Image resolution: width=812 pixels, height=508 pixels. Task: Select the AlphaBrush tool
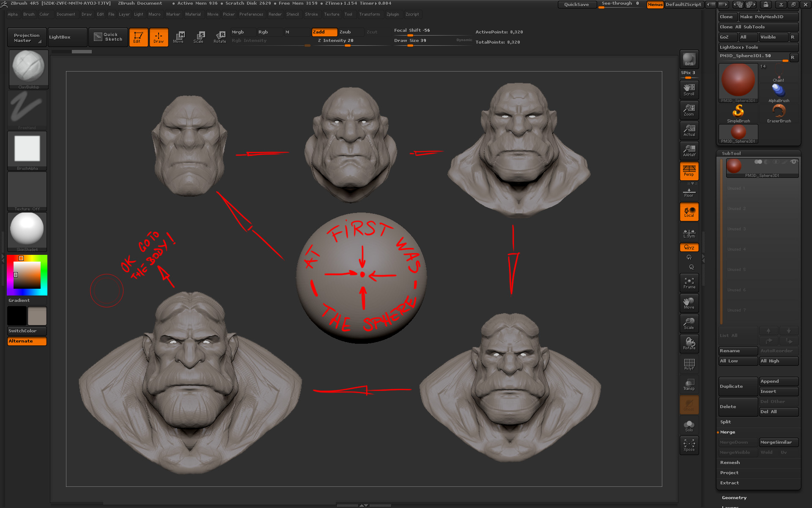pyautogui.click(x=779, y=93)
